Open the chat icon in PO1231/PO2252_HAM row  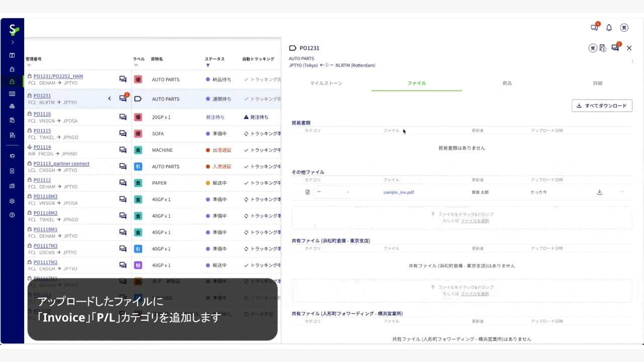click(123, 79)
